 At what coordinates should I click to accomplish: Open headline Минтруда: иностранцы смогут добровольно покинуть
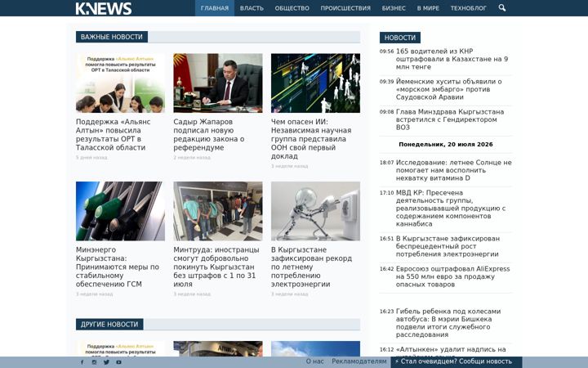[216, 267]
